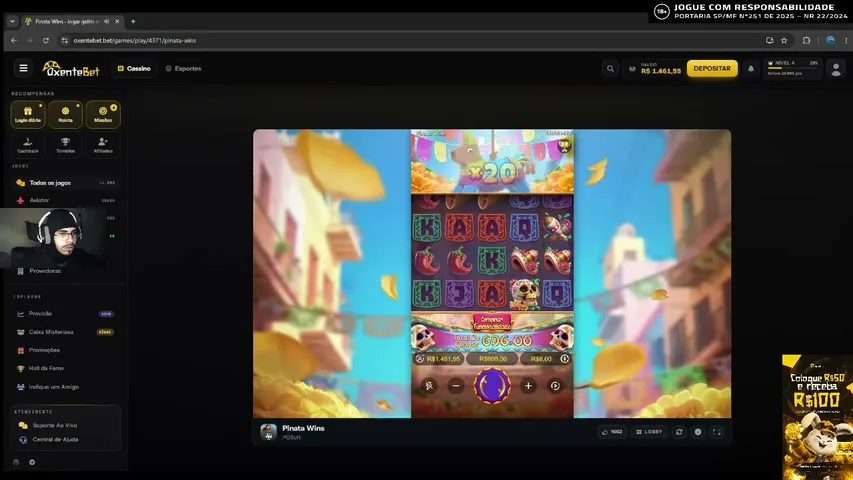
Task: Click the NÍVEL 4 progress bar
Action: (792, 69)
